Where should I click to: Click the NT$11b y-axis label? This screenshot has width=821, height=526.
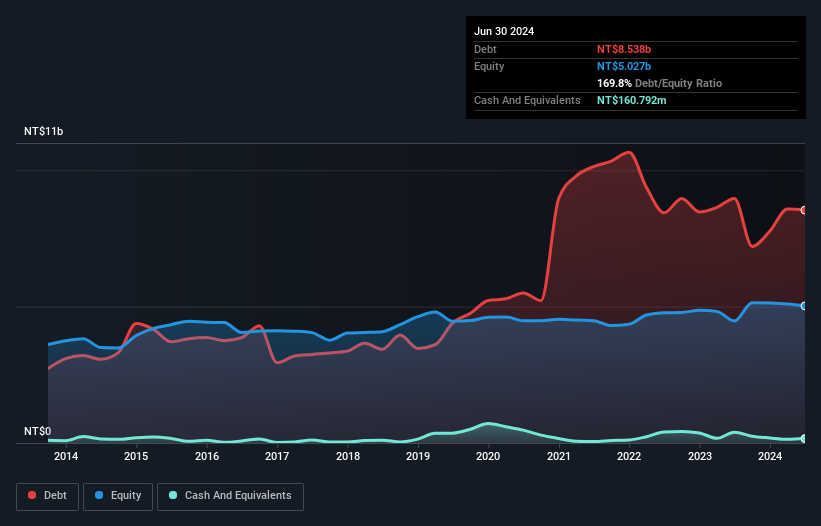pyautogui.click(x=43, y=131)
